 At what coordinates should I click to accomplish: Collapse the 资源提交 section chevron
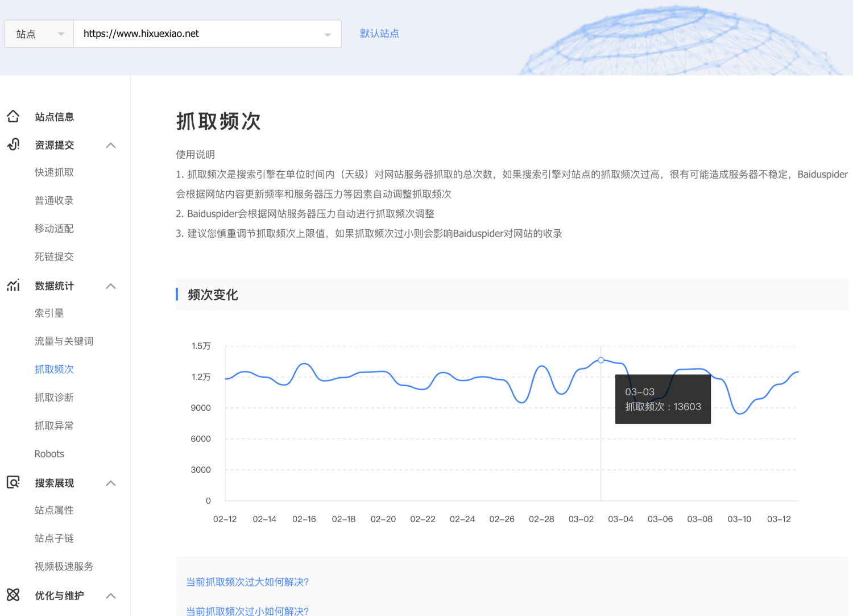pyautogui.click(x=111, y=145)
